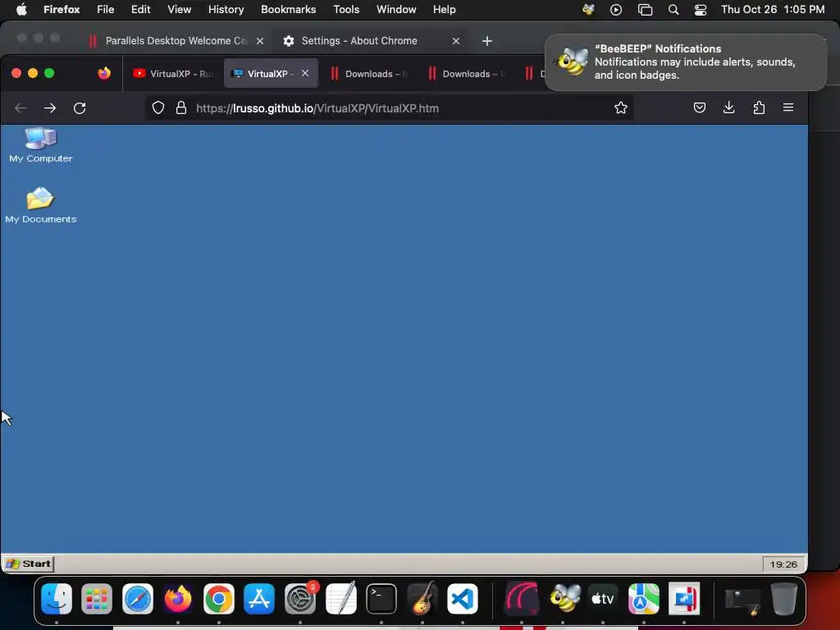This screenshot has width=840, height=630.
Task: Open the Help menu
Action: [x=444, y=10]
